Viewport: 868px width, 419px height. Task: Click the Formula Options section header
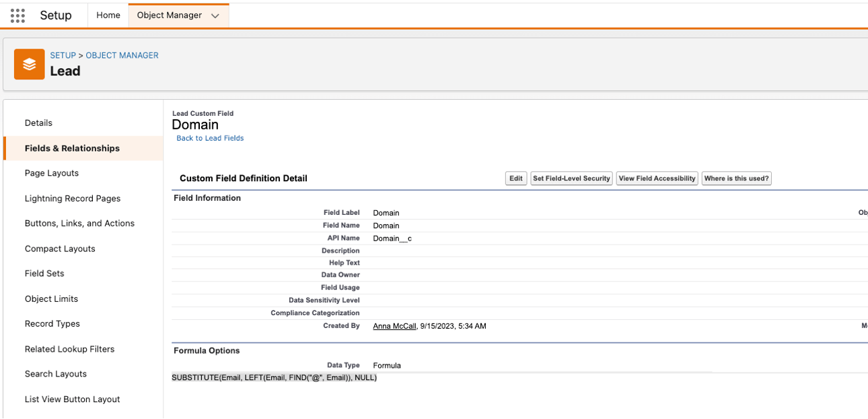(207, 351)
